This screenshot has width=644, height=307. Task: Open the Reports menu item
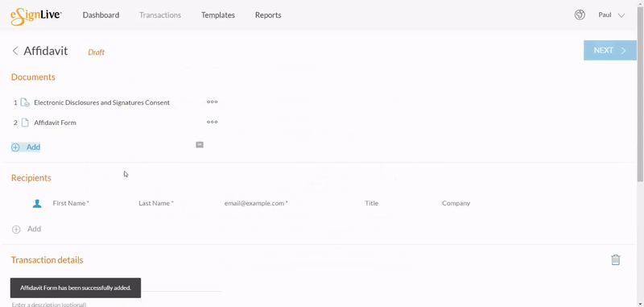268,15
